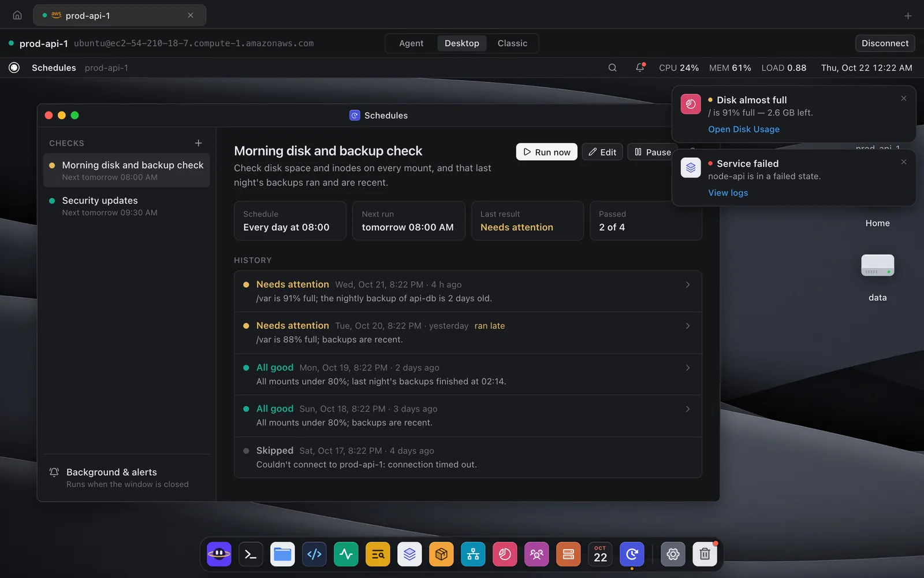Open the code editor icon in dock
The width and height of the screenshot is (924, 578).
pos(314,554)
